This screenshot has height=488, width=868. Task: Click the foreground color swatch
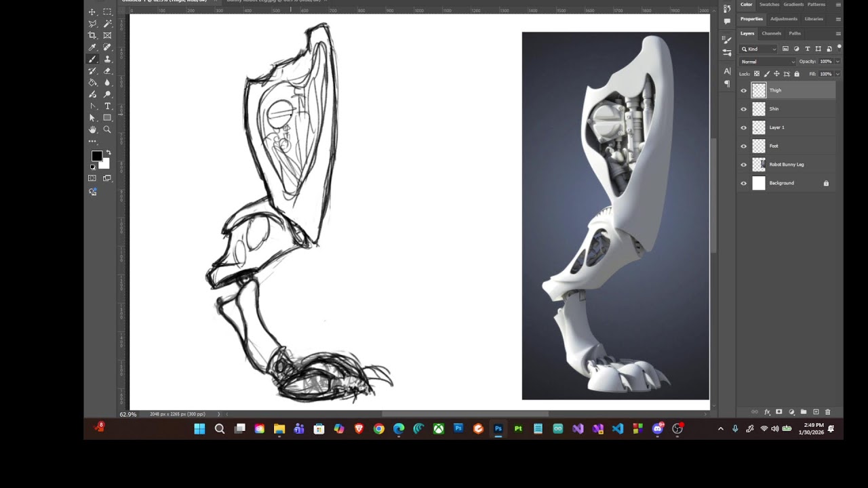coord(96,156)
